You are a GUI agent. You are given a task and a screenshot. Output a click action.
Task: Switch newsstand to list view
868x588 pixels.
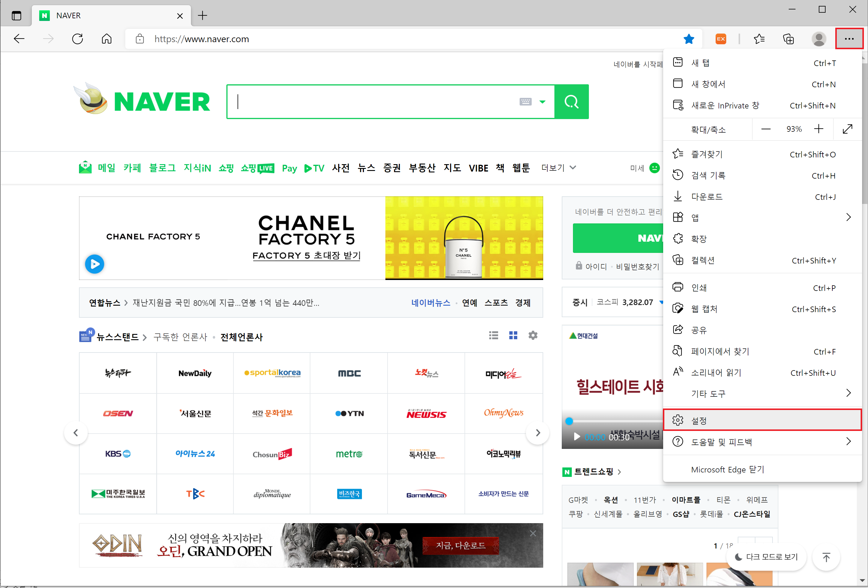493,335
